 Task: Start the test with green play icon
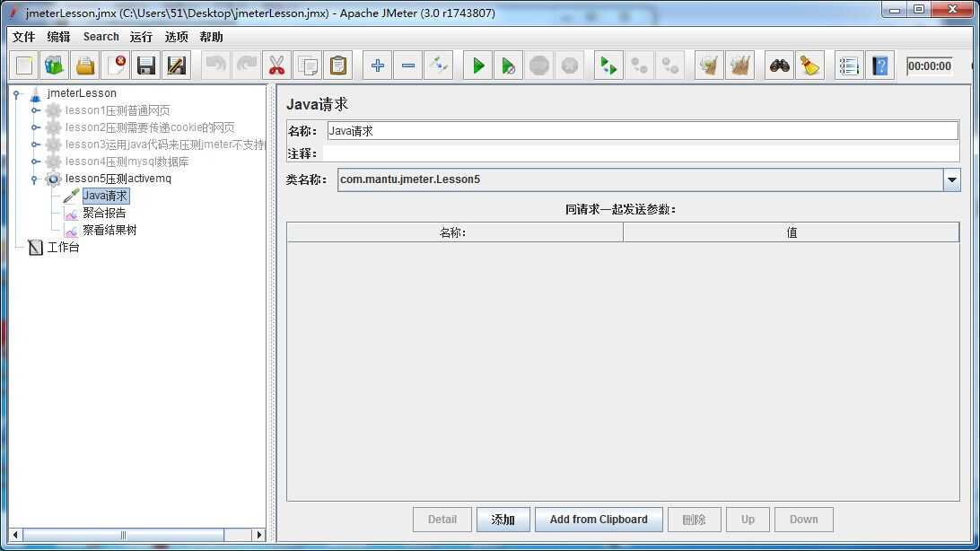(478, 66)
